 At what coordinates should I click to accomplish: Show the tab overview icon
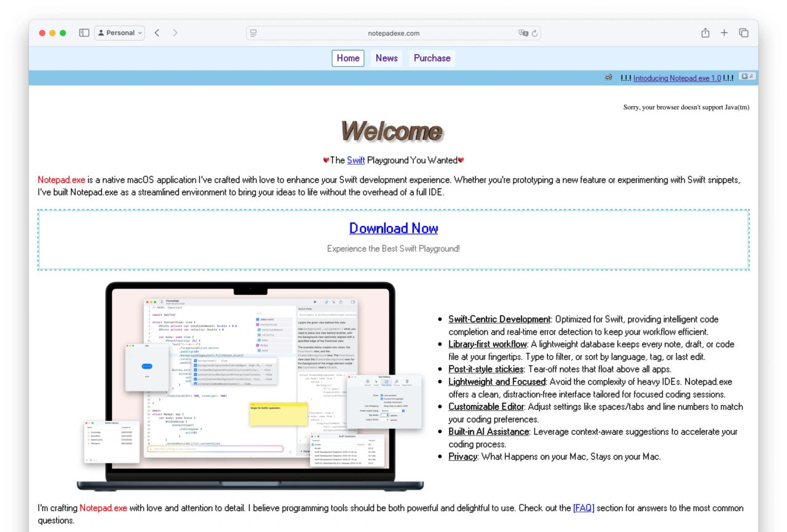743,33
